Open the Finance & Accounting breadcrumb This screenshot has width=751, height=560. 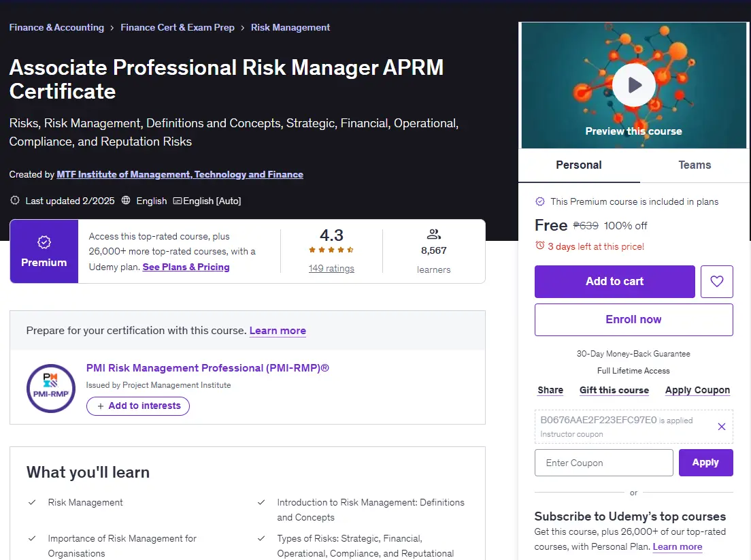pyautogui.click(x=56, y=27)
